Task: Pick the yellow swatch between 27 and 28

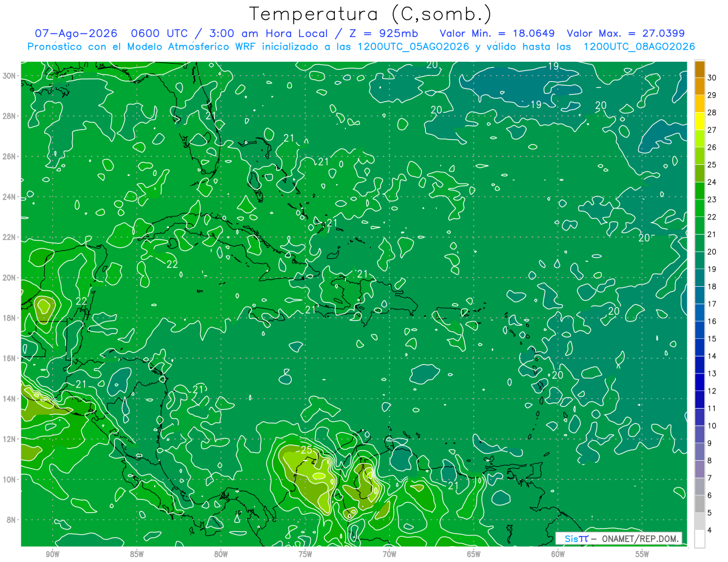Action: point(699,121)
